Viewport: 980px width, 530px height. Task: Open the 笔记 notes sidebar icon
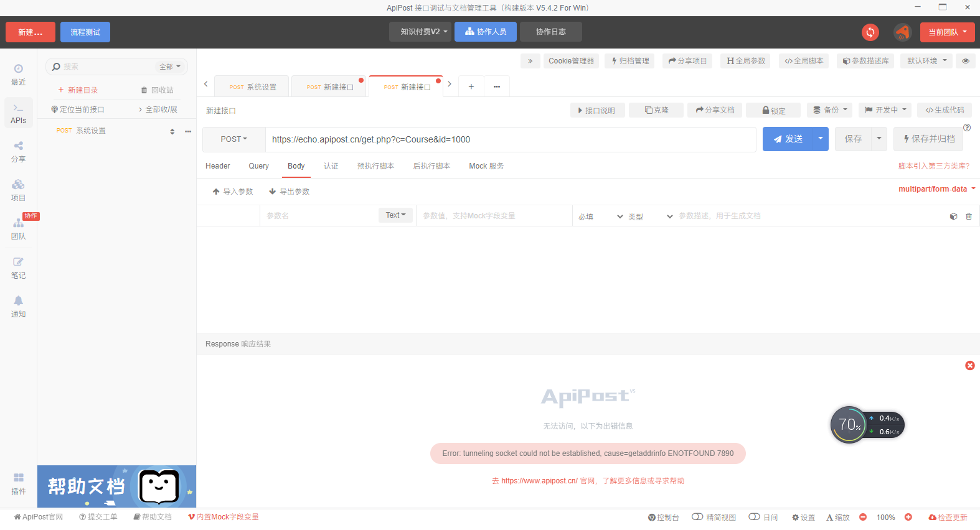[x=19, y=268]
